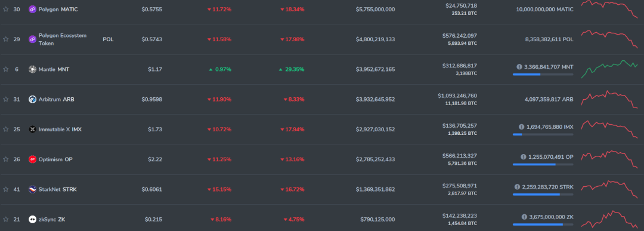Open the Arbitrum ARB coin link
Screen dimensions: 644x231
click(56, 99)
